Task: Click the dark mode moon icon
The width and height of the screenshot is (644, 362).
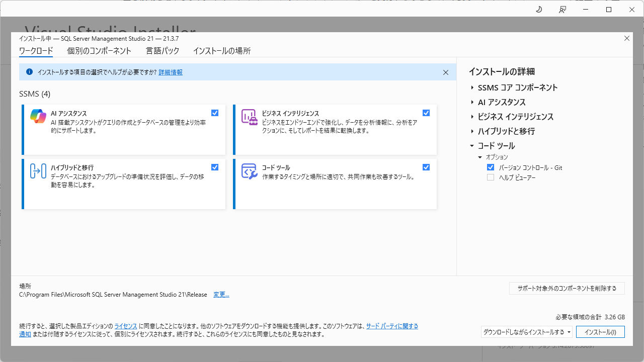Action: point(539,10)
